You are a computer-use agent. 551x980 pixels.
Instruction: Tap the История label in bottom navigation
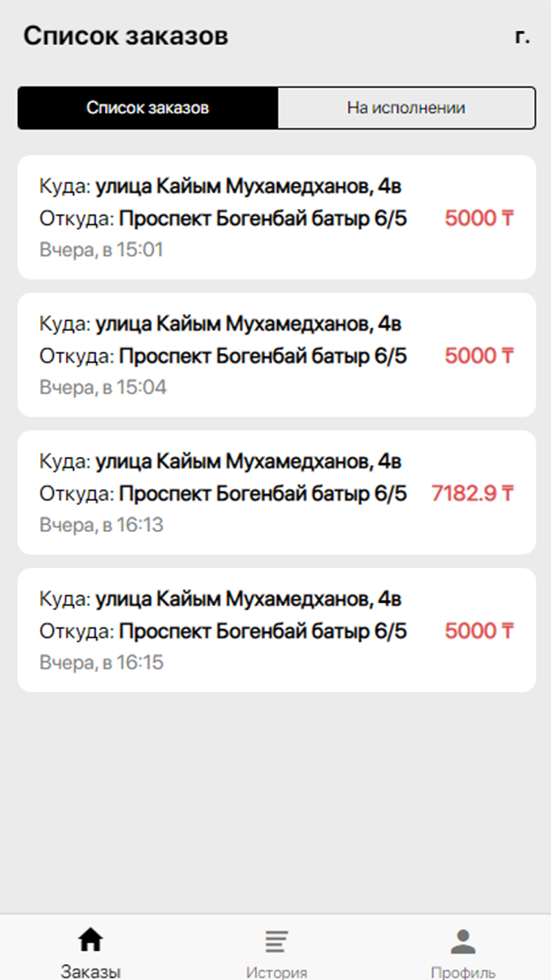pyautogui.click(x=276, y=972)
